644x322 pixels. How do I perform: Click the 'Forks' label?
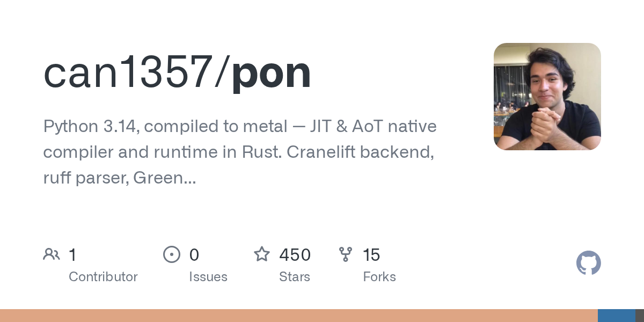click(x=379, y=277)
